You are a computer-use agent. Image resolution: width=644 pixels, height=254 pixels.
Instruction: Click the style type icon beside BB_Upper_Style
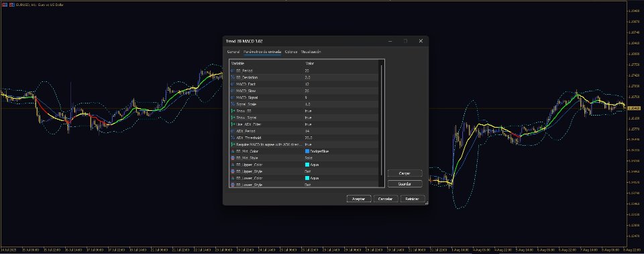click(x=233, y=171)
